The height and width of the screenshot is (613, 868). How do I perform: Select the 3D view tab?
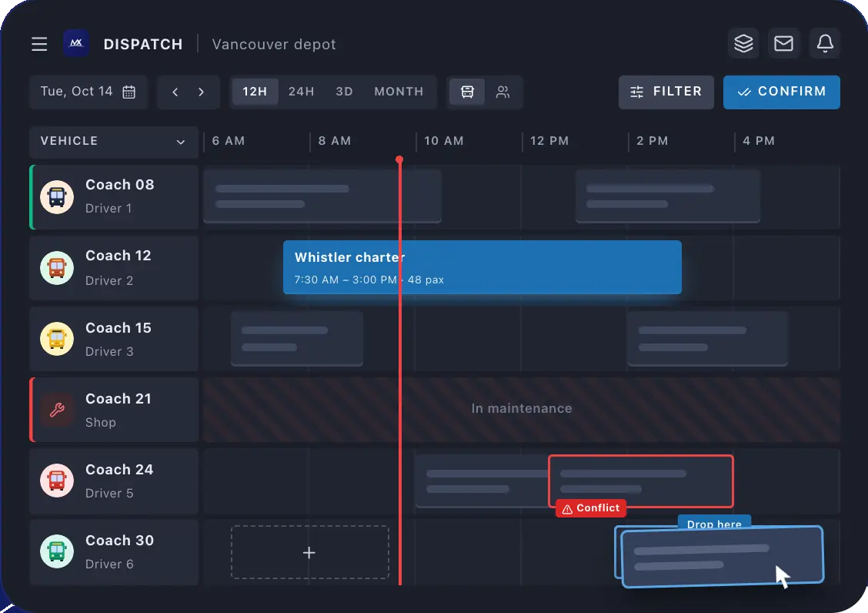pyautogui.click(x=344, y=92)
